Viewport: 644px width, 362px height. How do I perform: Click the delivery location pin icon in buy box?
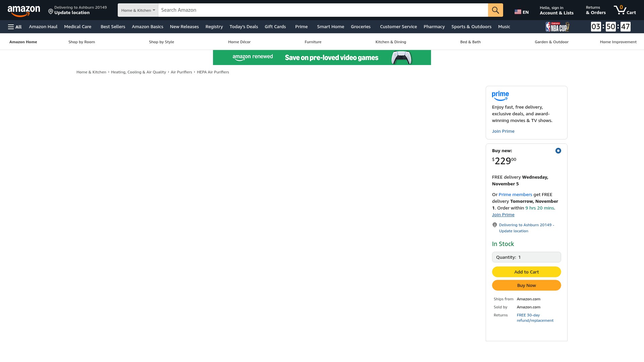[x=495, y=225]
